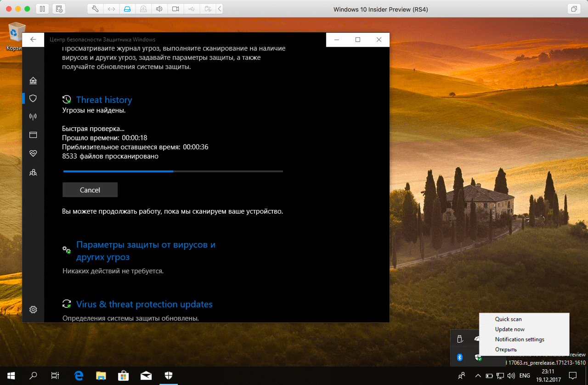Click the 'Угрозы не найдены.' status text
The height and width of the screenshot is (385, 588).
click(94, 110)
